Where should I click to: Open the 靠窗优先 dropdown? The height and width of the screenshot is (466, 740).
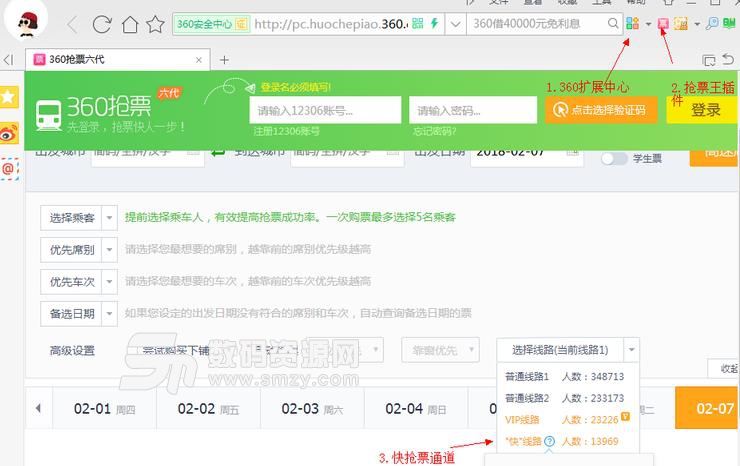pos(440,350)
